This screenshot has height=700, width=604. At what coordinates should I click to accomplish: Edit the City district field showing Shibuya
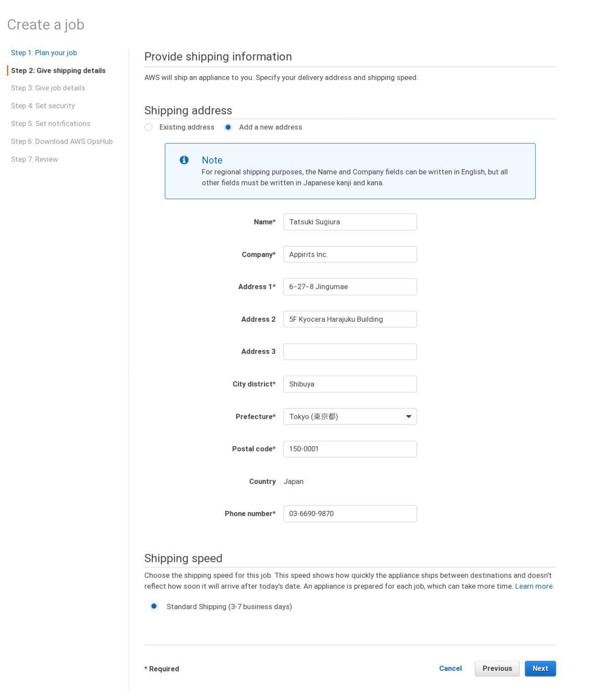pos(350,384)
